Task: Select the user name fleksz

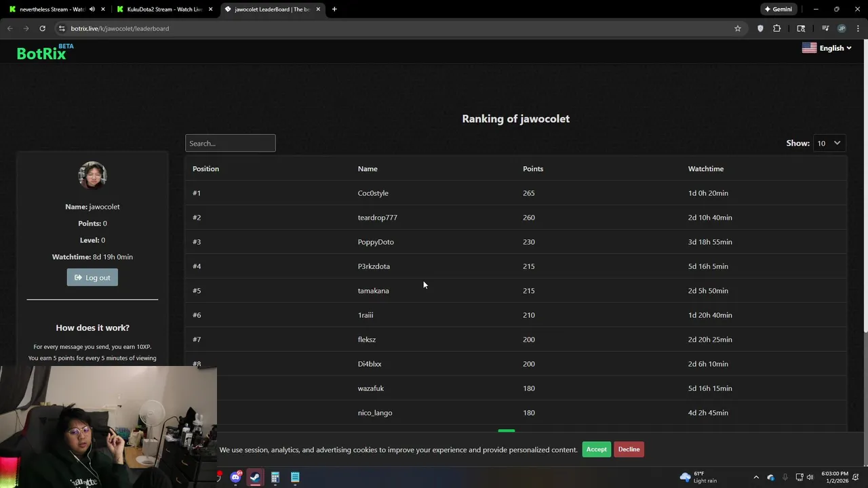Action: (x=367, y=340)
